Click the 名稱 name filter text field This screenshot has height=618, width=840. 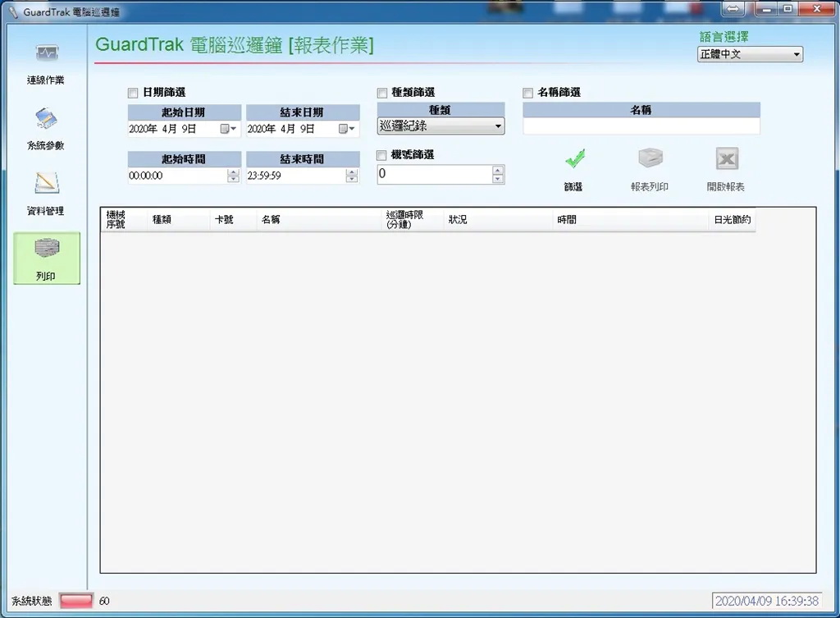[641, 126]
